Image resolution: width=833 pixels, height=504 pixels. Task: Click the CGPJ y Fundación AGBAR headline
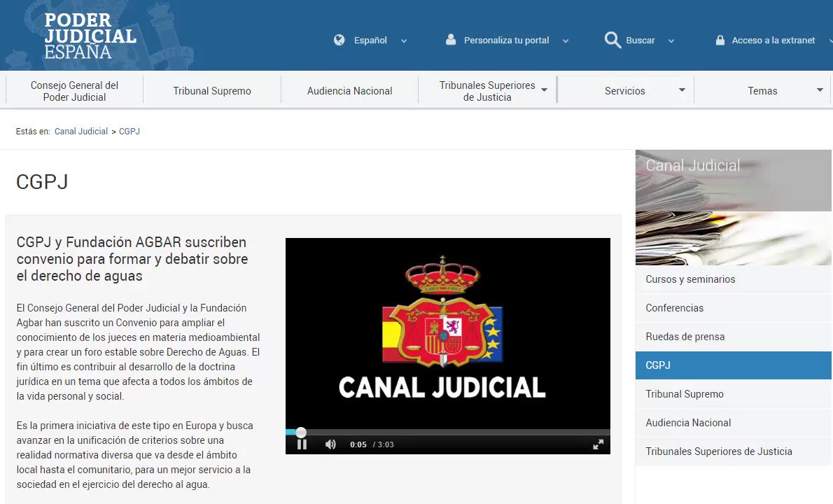pos(132,259)
